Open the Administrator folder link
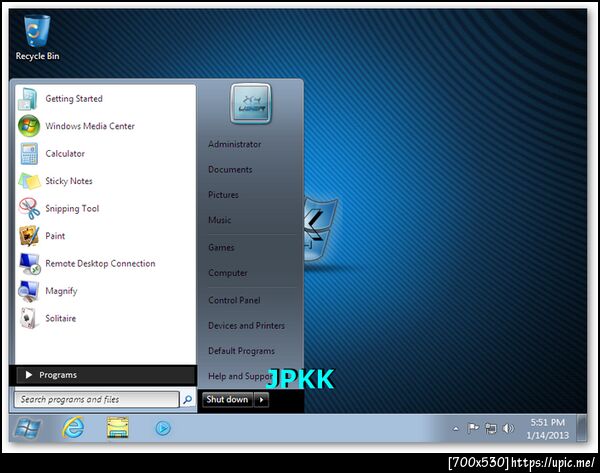 click(235, 144)
